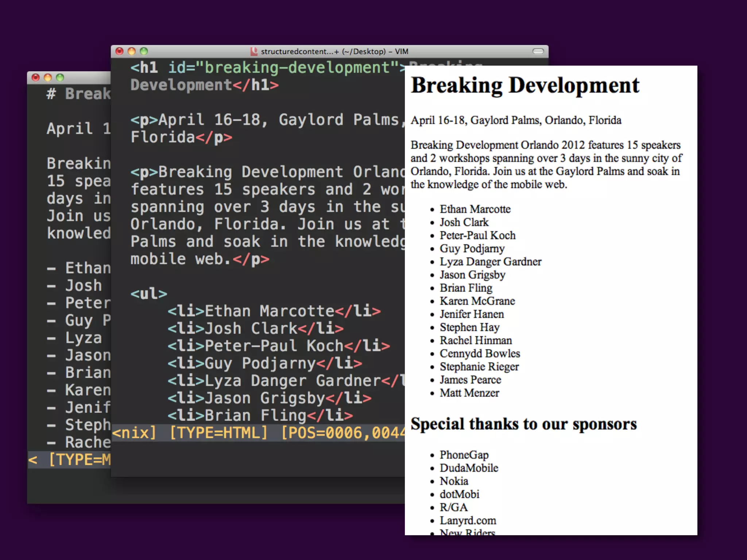The height and width of the screenshot is (560, 747).
Task: Zoom the back Markdown window with the green button
Action: pyautogui.click(x=60, y=78)
